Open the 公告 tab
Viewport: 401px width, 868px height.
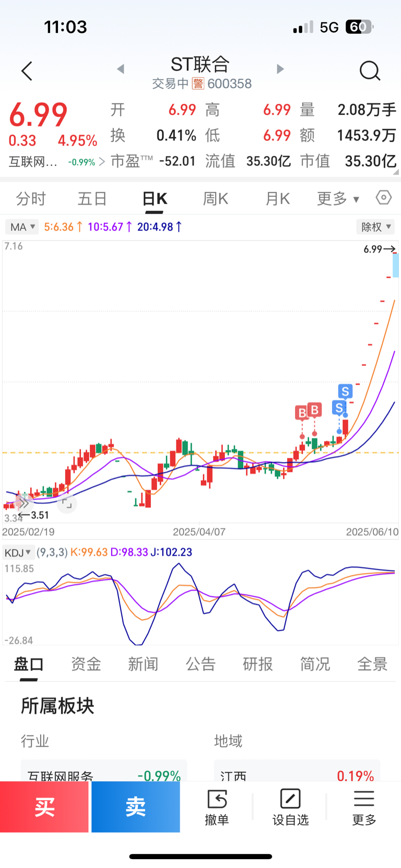pos(200,664)
